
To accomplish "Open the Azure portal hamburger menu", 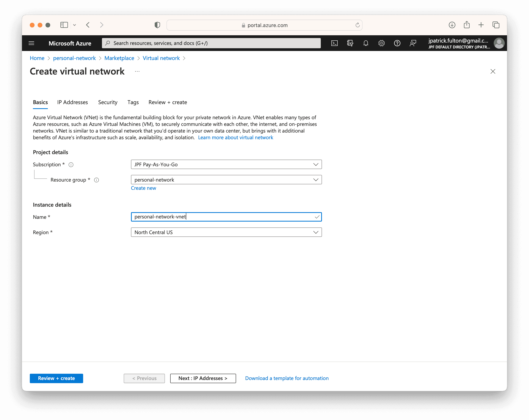I will (31, 43).
